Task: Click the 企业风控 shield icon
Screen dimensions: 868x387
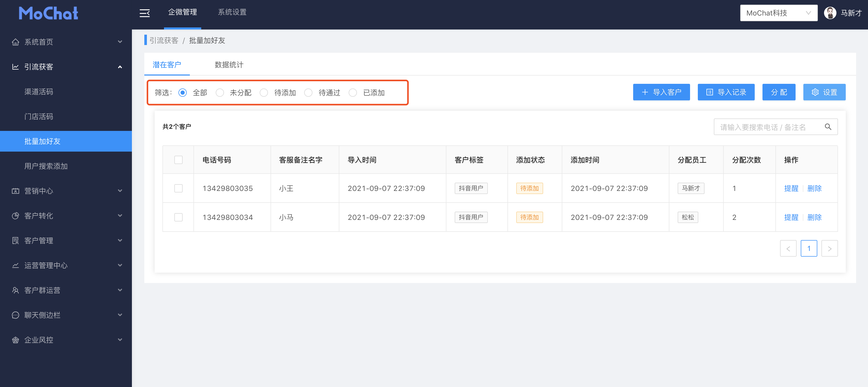Action: point(16,340)
